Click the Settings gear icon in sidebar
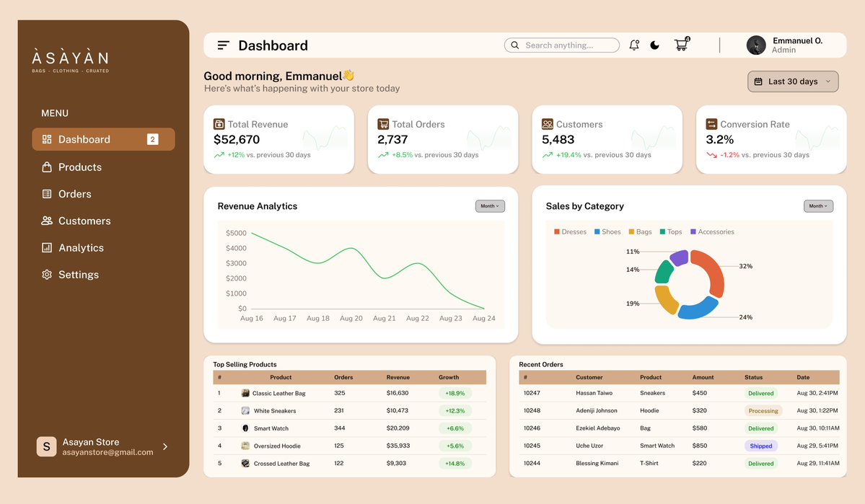The width and height of the screenshot is (865, 504). 47,275
